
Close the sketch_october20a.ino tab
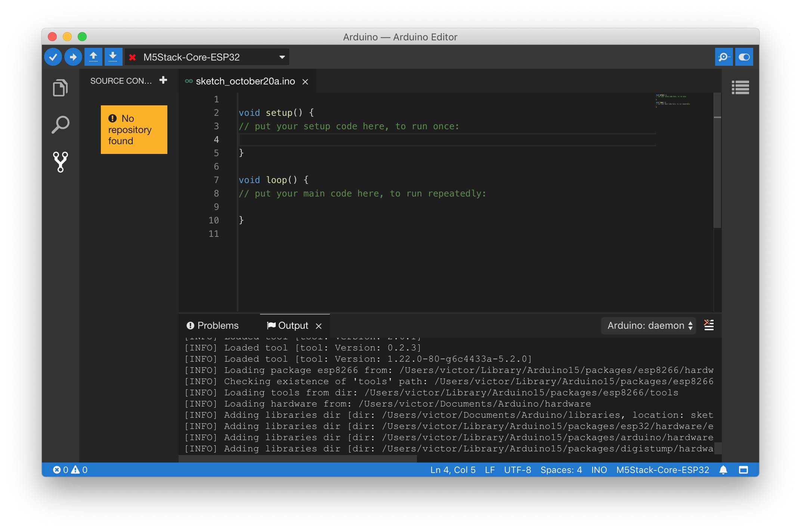(305, 82)
